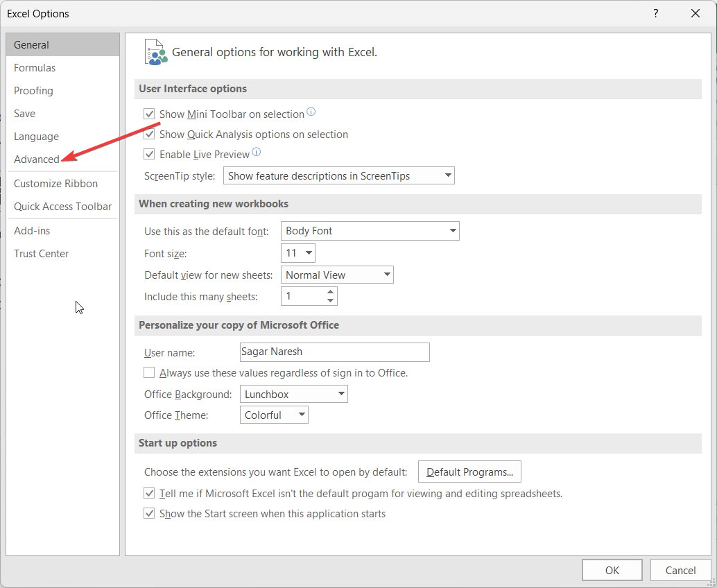Open the Language category
717x588 pixels.
pyautogui.click(x=62, y=137)
